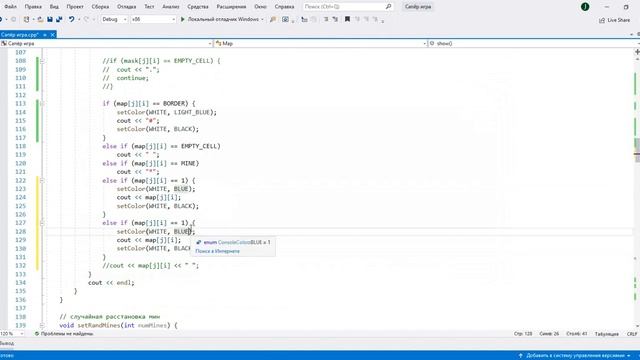Click the editor vertical scrollbar thumb

pyautogui.click(x=637, y=150)
